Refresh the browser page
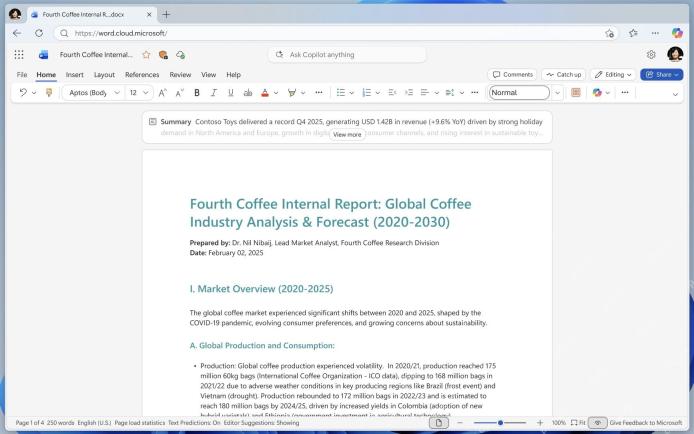694x434 pixels. pos(39,33)
